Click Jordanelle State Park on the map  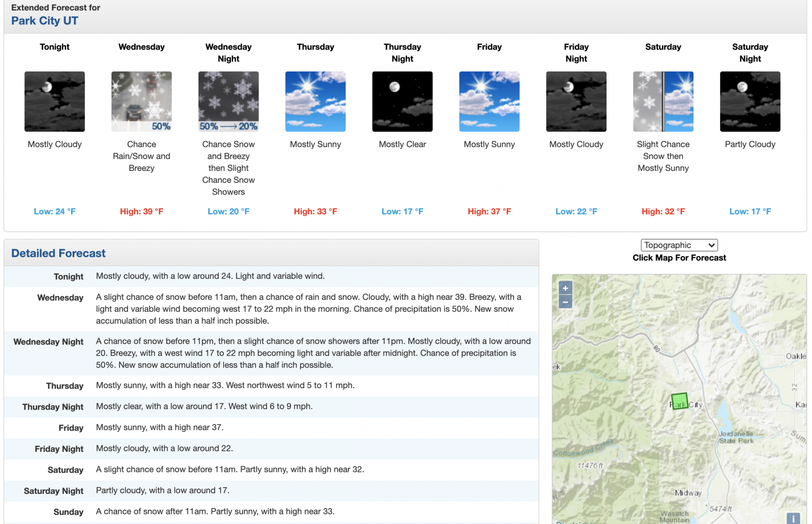[736, 437]
